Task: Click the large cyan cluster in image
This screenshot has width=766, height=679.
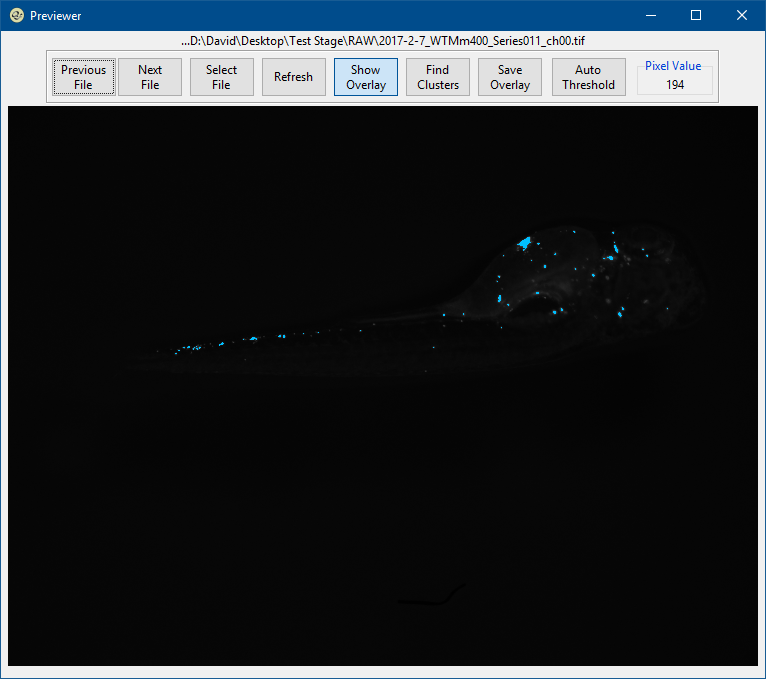Action: pos(525,242)
